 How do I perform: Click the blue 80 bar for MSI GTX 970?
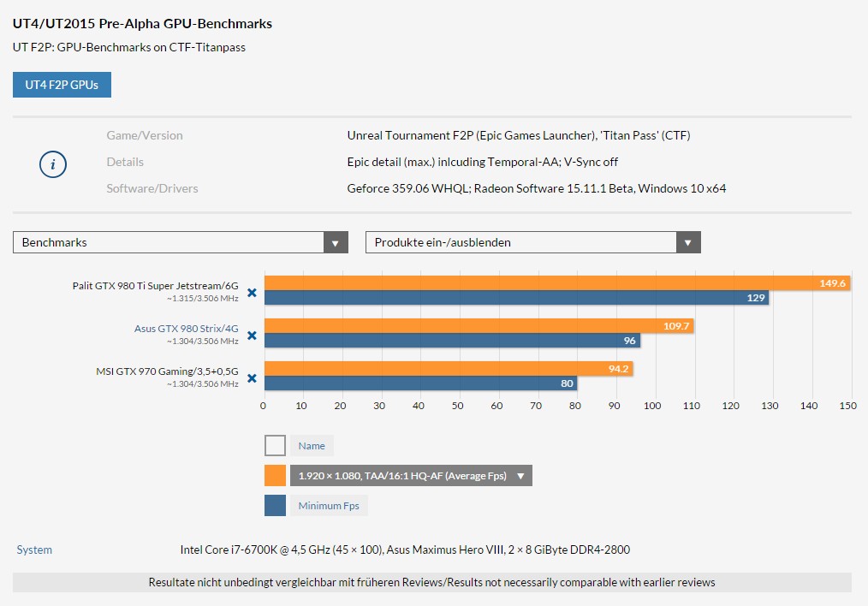(x=420, y=383)
